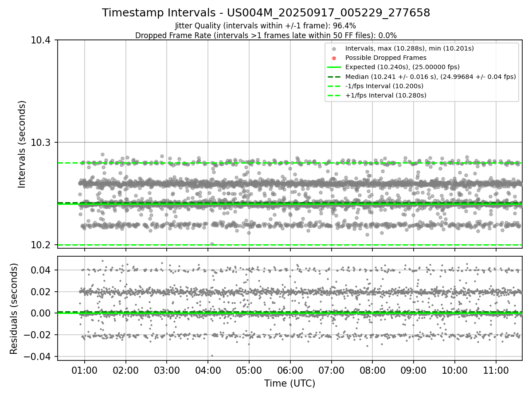Viewport: 532px width, 399px height.
Task: Click the plot title 'Timestamp Intervals - US004M_20250917_005229_277658'
Action: point(266,13)
